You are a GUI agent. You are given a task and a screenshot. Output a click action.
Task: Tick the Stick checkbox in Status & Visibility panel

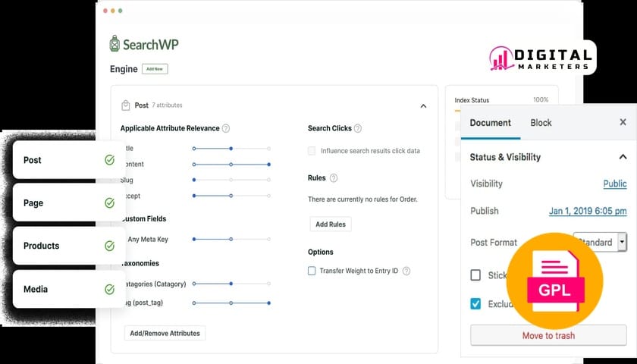click(475, 275)
